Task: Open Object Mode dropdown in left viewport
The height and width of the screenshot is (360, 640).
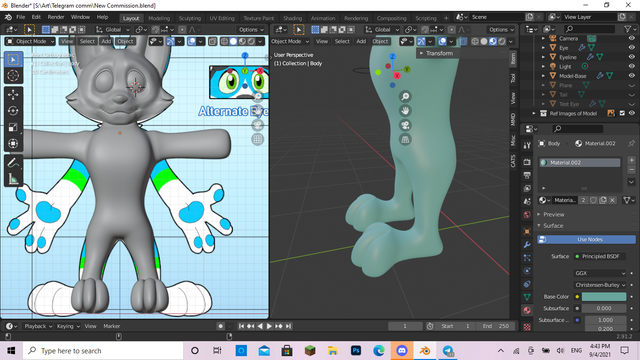Action: point(30,41)
